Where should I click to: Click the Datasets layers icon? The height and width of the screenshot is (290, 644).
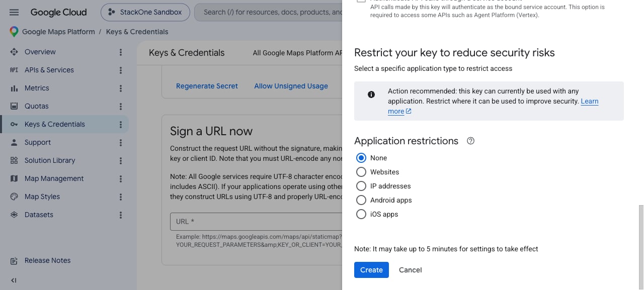pos(14,215)
